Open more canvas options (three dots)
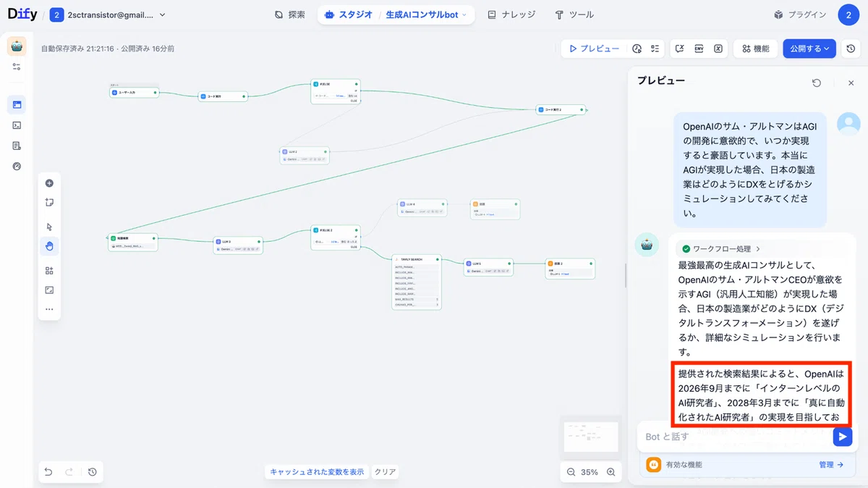 point(49,309)
